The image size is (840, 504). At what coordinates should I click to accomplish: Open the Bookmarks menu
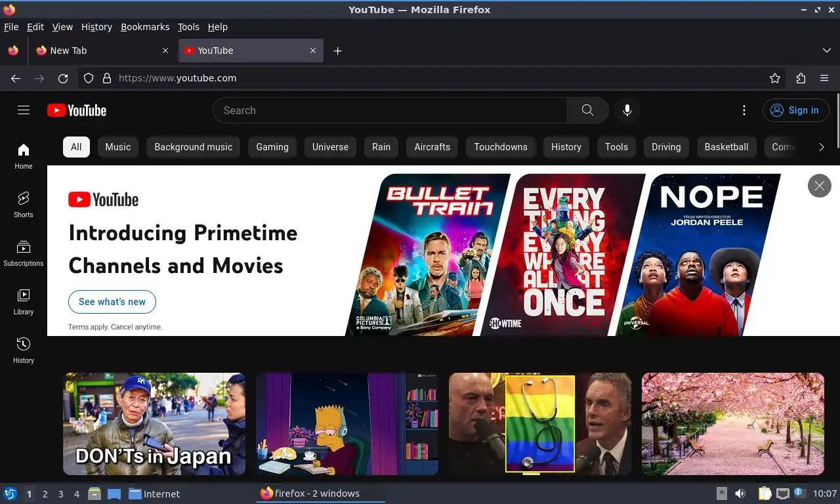click(x=145, y=27)
